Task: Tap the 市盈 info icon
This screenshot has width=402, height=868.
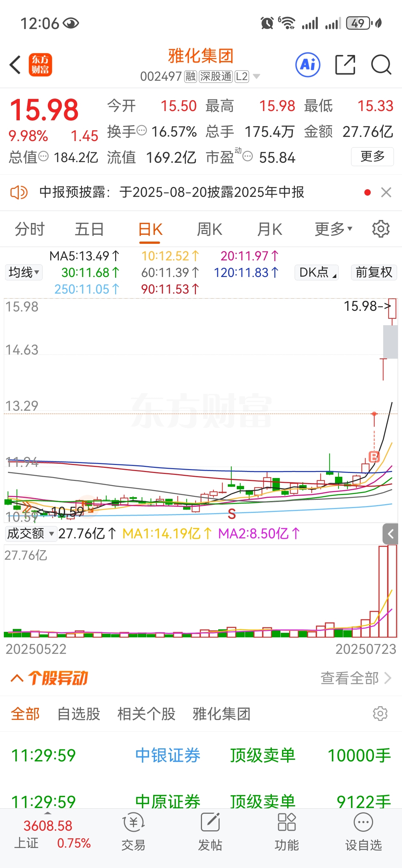Action: tap(248, 156)
